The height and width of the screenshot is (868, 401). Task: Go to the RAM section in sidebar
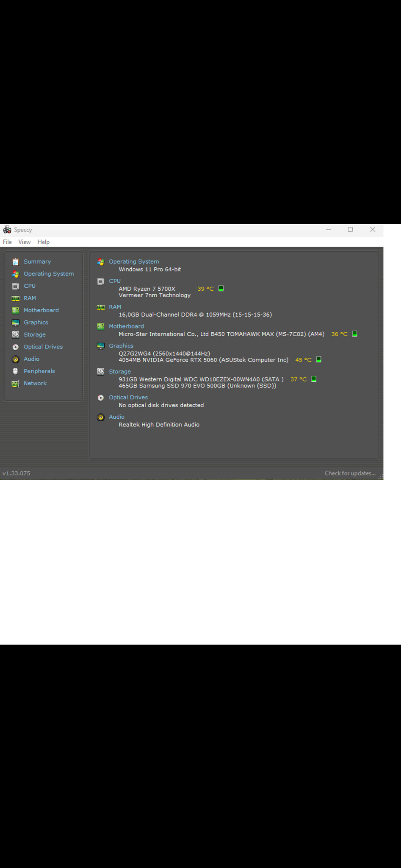[30, 298]
